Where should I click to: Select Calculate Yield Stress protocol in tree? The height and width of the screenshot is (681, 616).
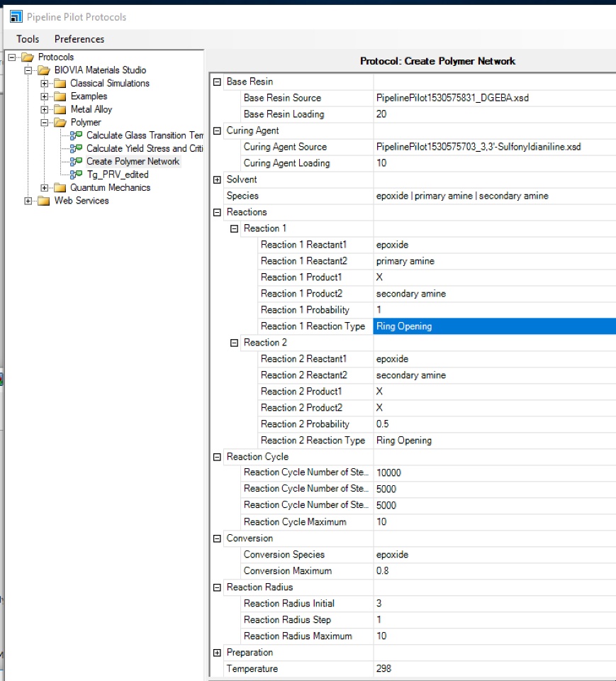click(145, 148)
